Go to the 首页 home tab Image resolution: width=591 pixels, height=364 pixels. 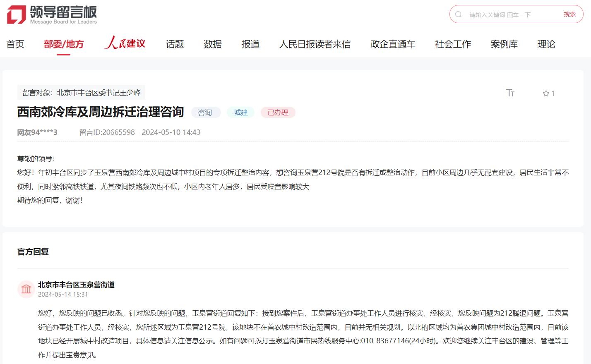(15, 44)
